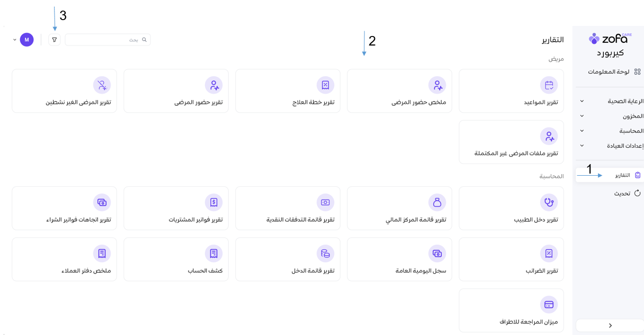
Task: Click the filter funnel icon
Action: click(54, 40)
